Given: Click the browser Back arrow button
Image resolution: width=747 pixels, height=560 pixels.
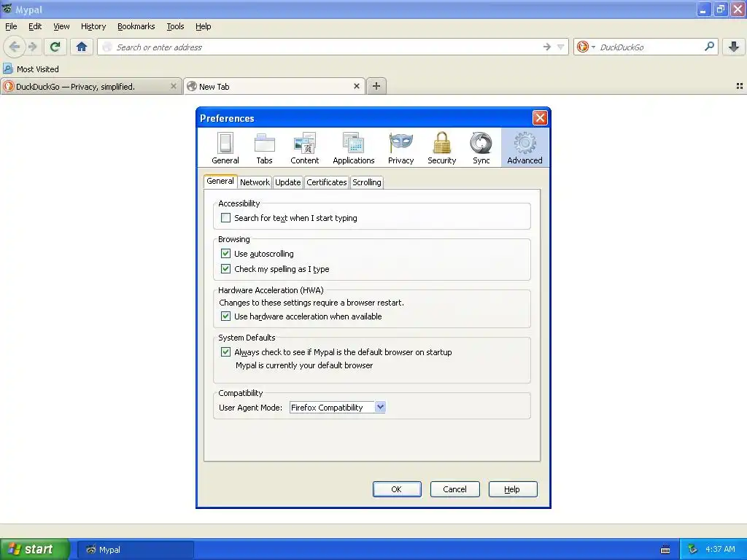Looking at the screenshot, I should pyautogui.click(x=15, y=47).
